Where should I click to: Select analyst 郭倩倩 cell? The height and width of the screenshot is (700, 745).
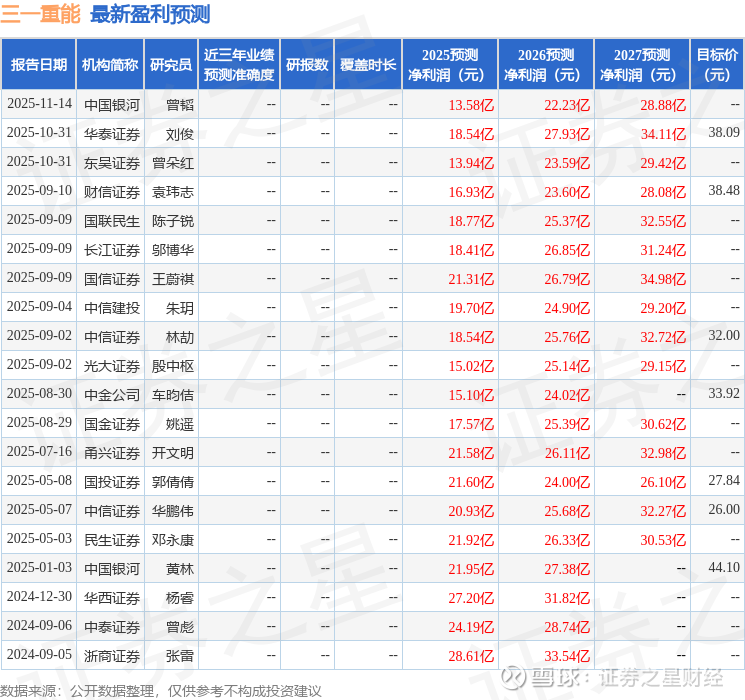(x=173, y=482)
